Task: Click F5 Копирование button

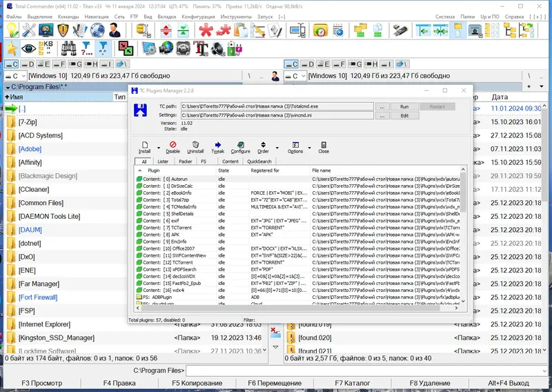Action: 197,383
